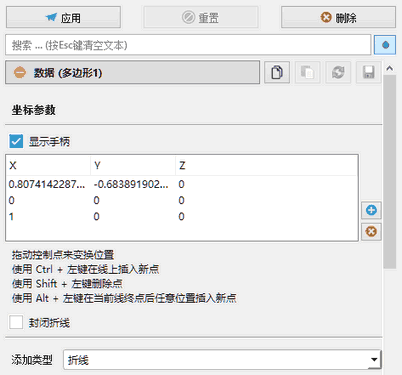This screenshot has width=402, height=375.
Task: Click the copy properties icon
Action: [277, 72]
